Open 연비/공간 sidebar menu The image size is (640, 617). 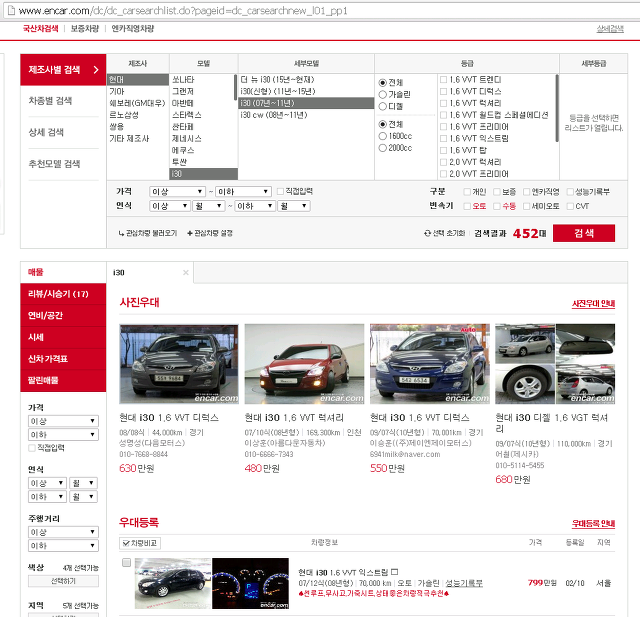(x=63, y=315)
